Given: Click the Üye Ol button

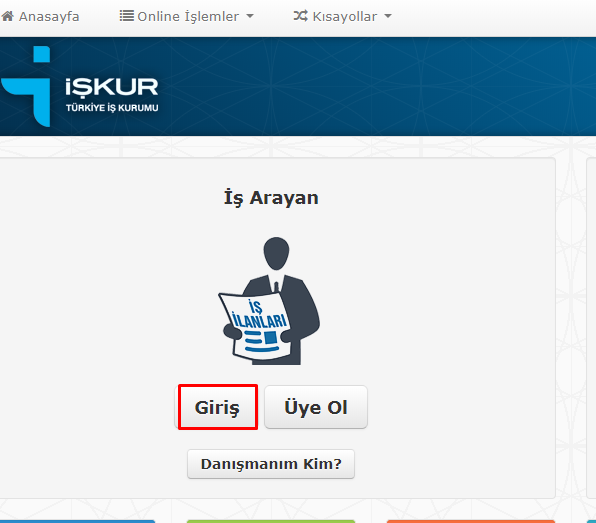Looking at the screenshot, I should pyautogui.click(x=316, y=407).
